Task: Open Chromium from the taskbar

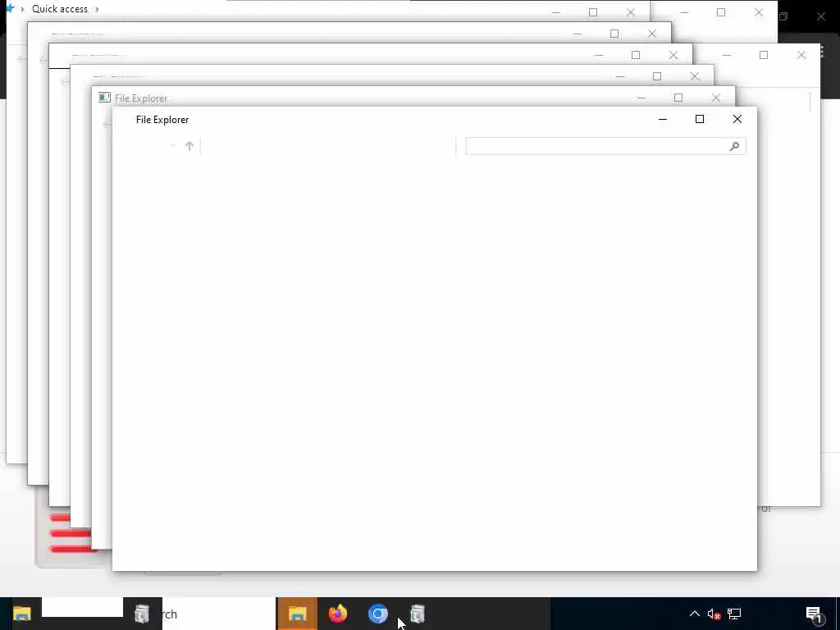Action: (377, 614)
